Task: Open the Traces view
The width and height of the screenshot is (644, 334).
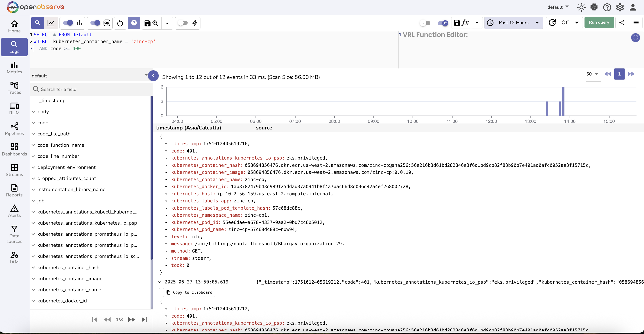Action: 14,88
